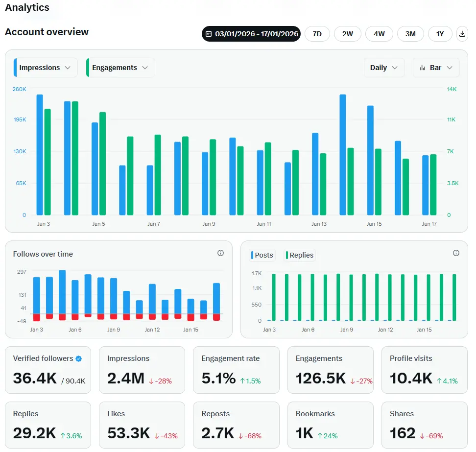Click the bar chart icon in chart type selector
Viewport: 476px width, 452px height.
click(423, 68)
